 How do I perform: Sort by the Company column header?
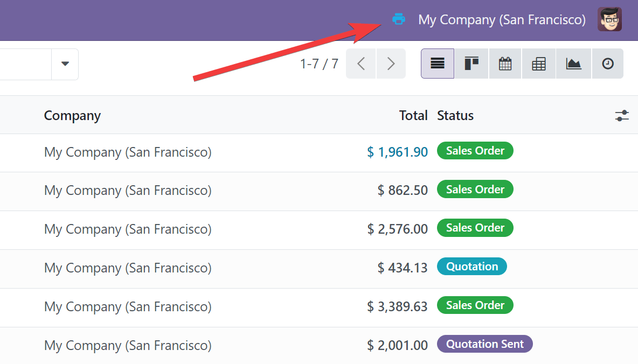click(72, 115)
